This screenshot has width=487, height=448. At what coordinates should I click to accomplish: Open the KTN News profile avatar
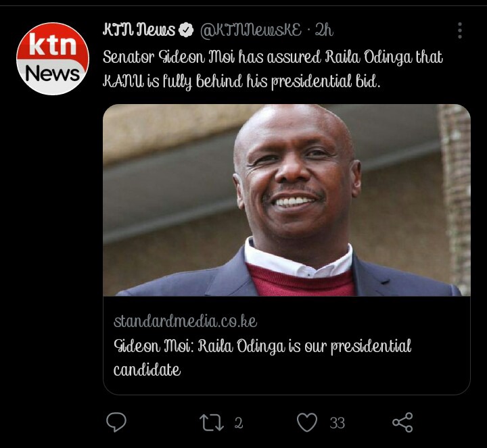tap(53, 59)
